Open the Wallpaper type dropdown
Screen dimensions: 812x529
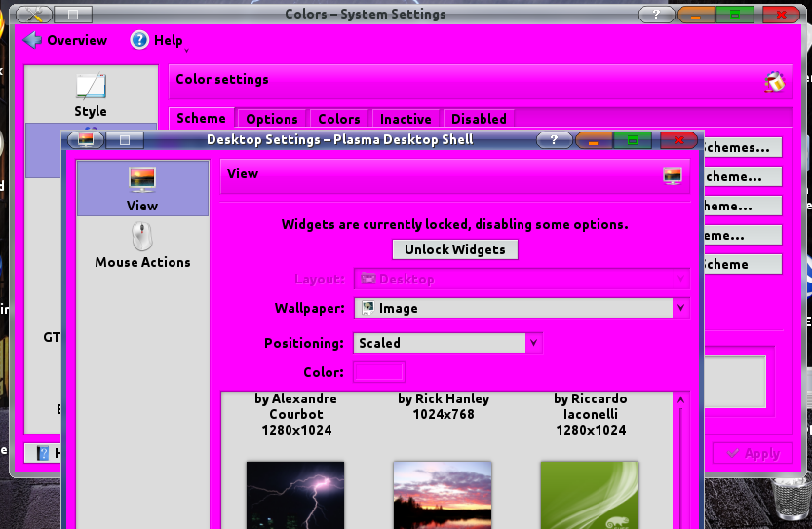click(x=522, y=308)
